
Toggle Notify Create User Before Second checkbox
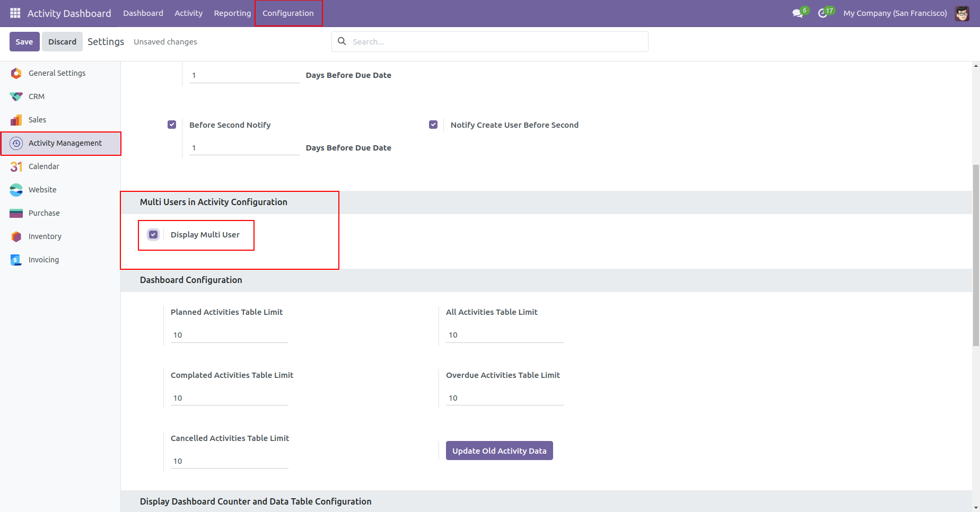[x=433, y=125]
